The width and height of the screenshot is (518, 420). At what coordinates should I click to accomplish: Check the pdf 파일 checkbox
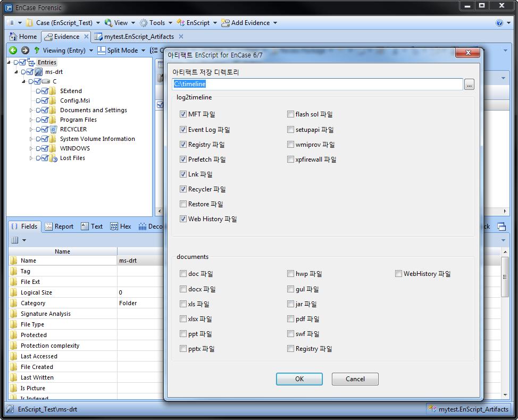[x=290, y=319]
